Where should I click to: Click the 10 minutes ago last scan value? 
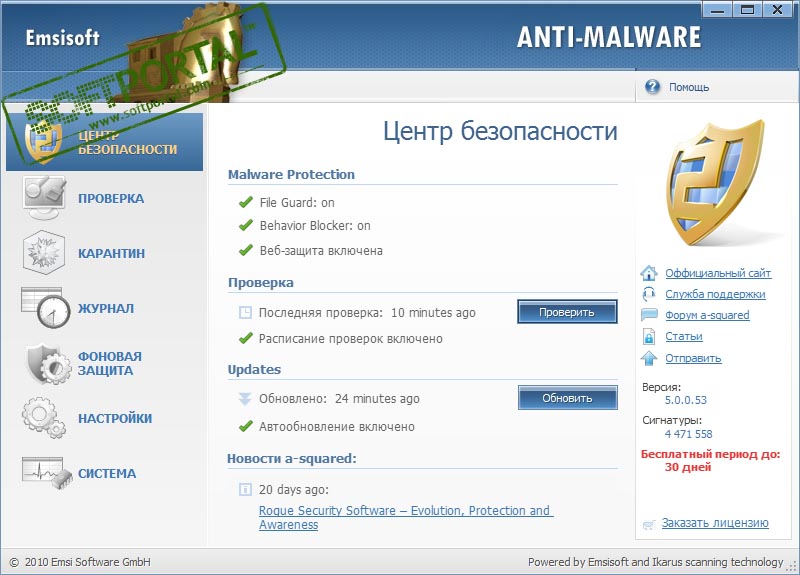click(x=433, y=313)
